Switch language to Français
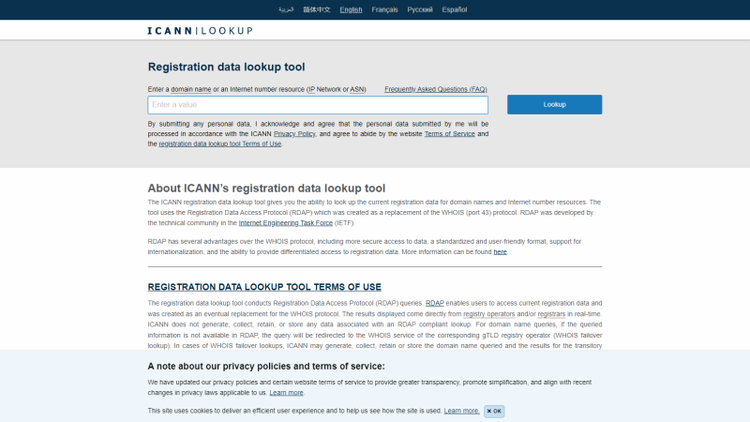 tap(385, 10)
